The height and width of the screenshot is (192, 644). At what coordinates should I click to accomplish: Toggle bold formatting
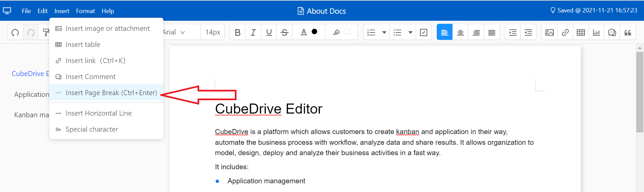[238, 32]
